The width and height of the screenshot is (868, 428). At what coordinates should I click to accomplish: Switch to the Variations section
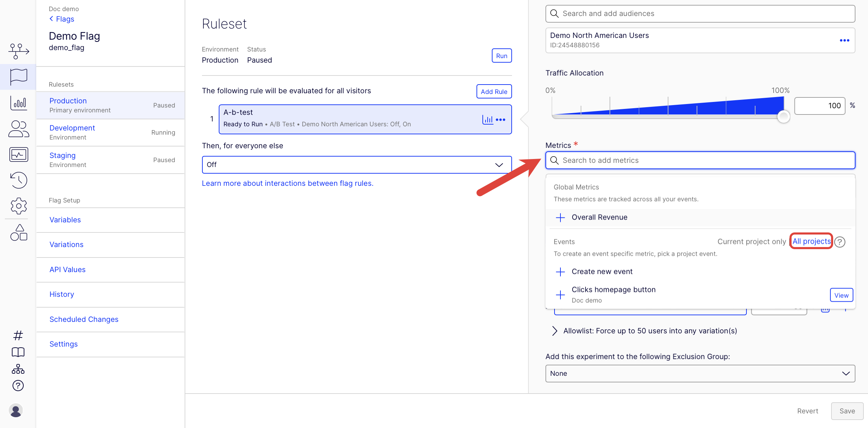[66, 244]
